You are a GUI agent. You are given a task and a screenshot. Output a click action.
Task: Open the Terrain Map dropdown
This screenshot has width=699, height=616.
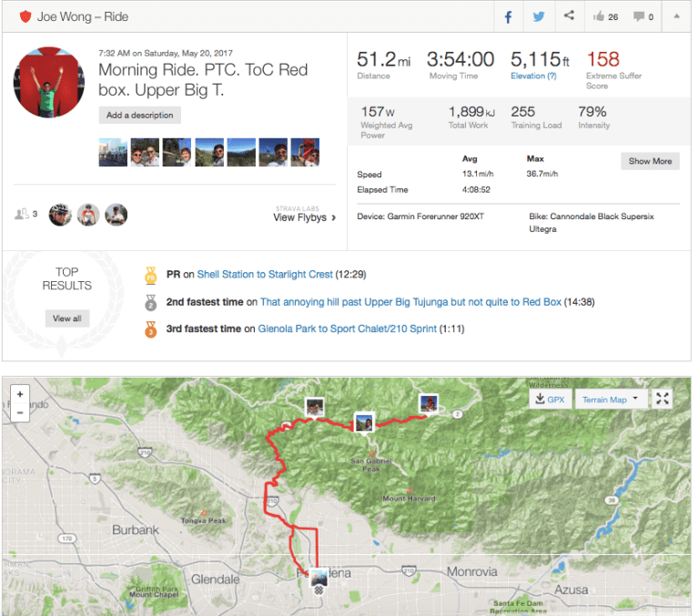coord(611,399)
